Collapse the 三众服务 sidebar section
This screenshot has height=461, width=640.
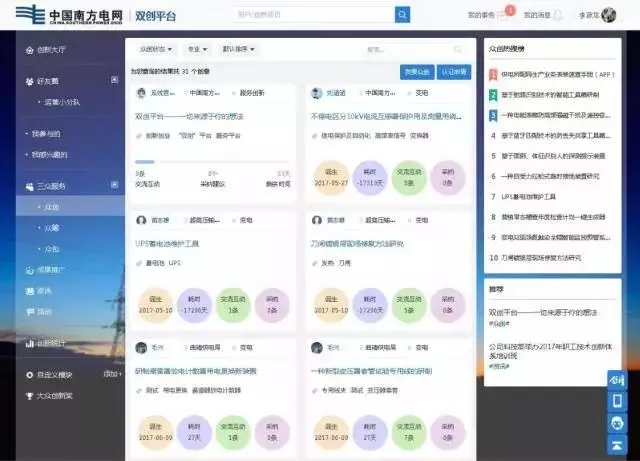[115, 186]
